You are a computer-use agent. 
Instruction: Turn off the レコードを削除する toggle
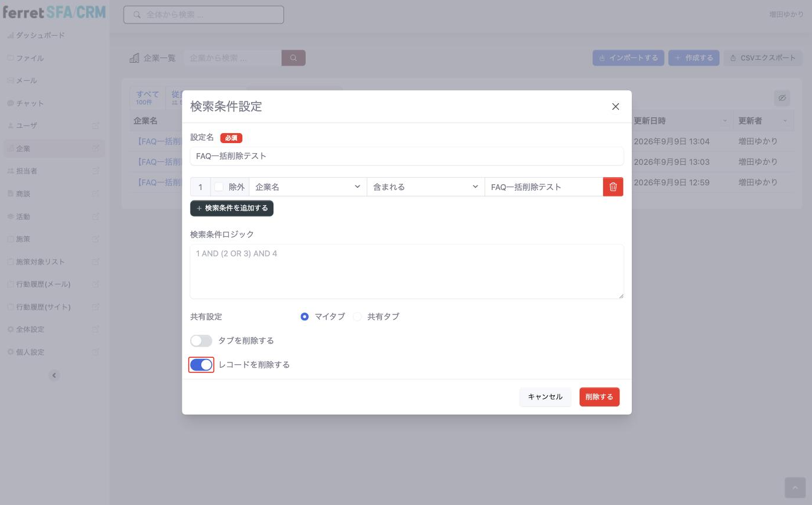[201, 365]
